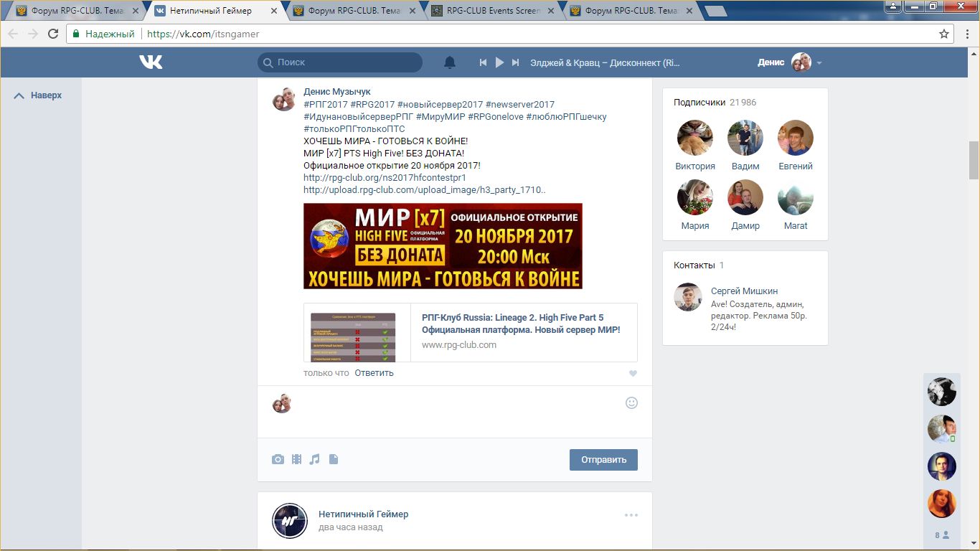Reply via the Ответить link
980x551 pixels.
coord(374,373)
